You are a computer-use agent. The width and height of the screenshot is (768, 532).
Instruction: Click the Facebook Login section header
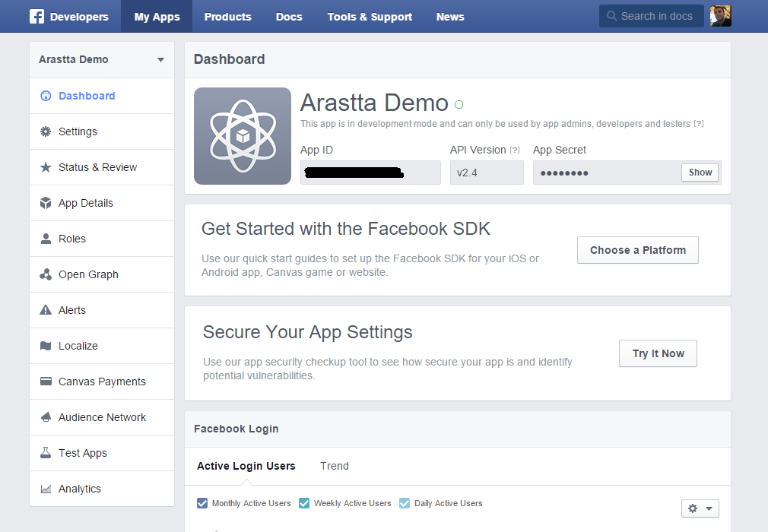(x=236, y=429)
